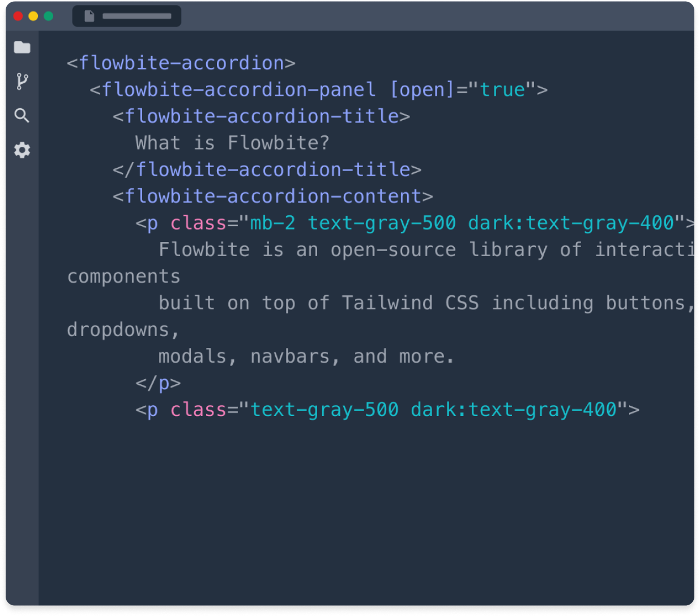Click the second paragraph's class attribute
Viewport: 700px width, 616px height.
tap(199, 409)
